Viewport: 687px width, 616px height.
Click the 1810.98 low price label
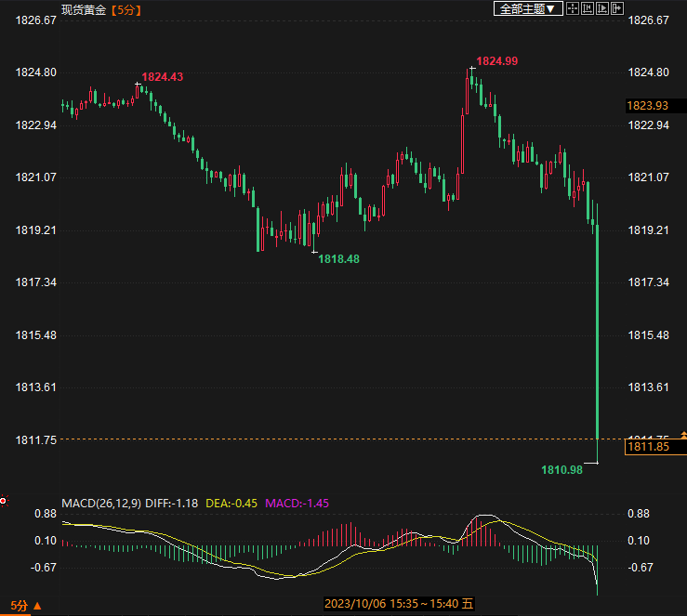[x=561, y=470]
